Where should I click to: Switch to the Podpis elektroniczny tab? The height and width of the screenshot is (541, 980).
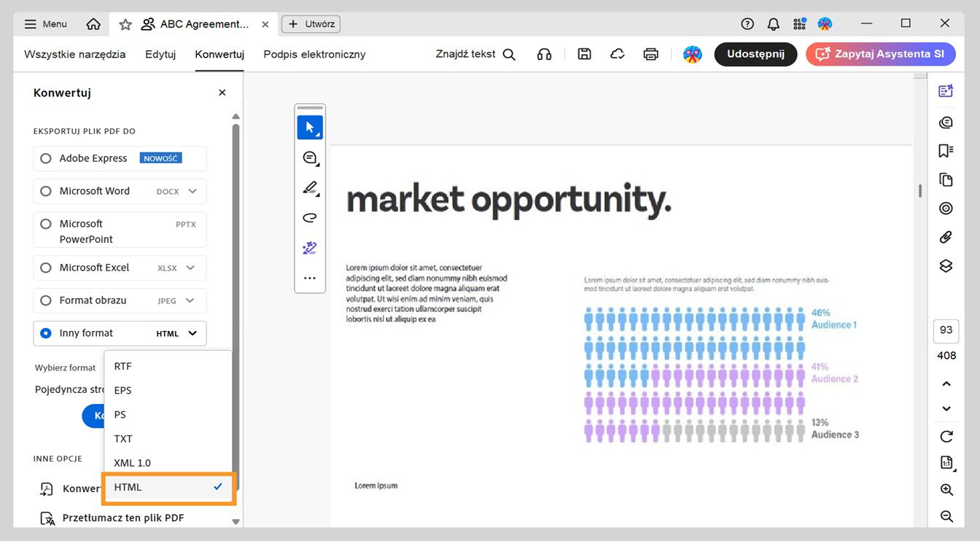314,54
